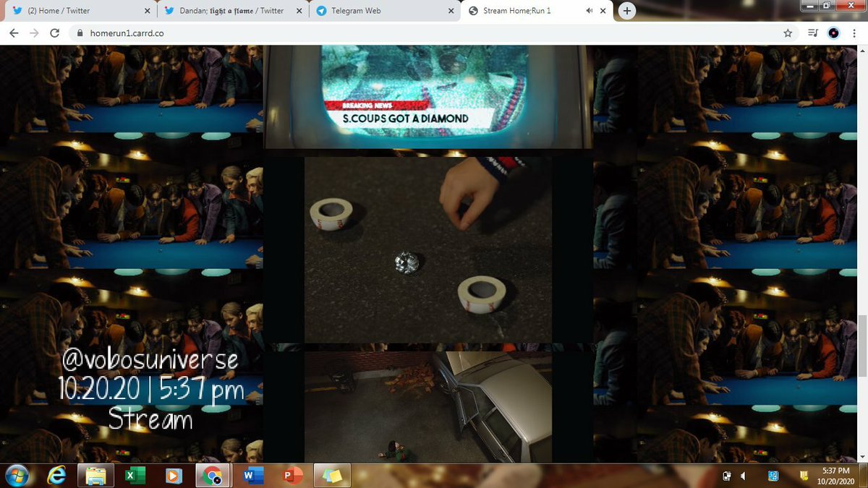Open the media controls playlist icon

pyautogui.click(x=812, y=33)
